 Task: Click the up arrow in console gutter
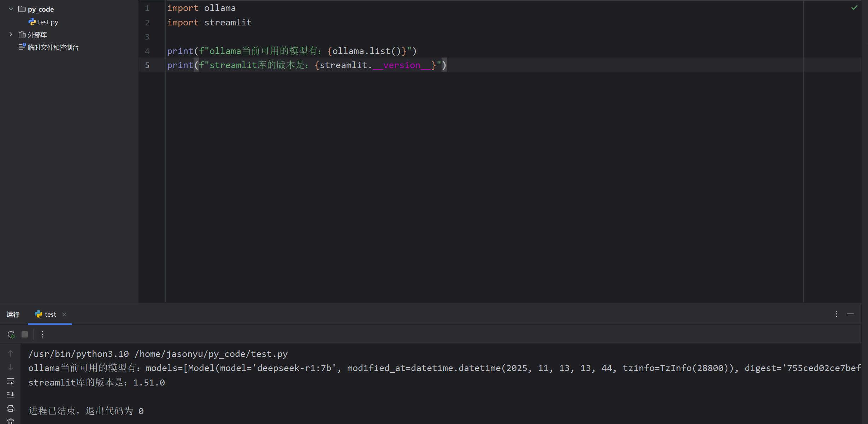pyautogui.click(x=11, y=353)
